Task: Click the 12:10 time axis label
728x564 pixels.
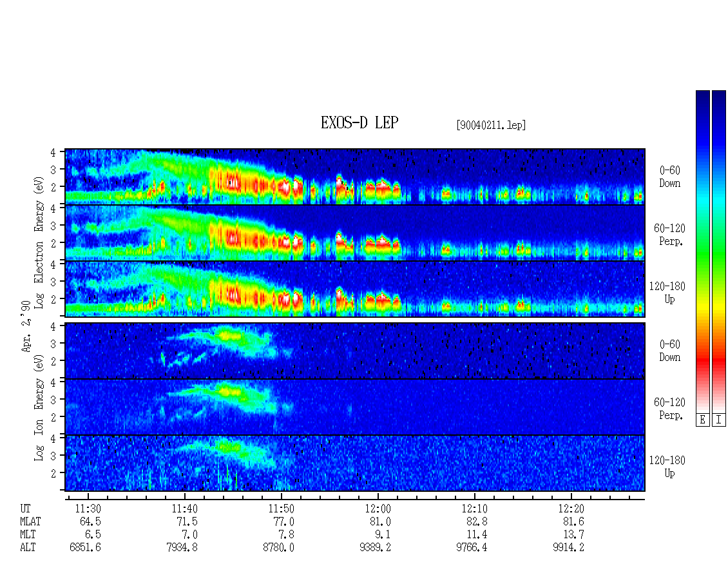Action: (x=475, y=509)
